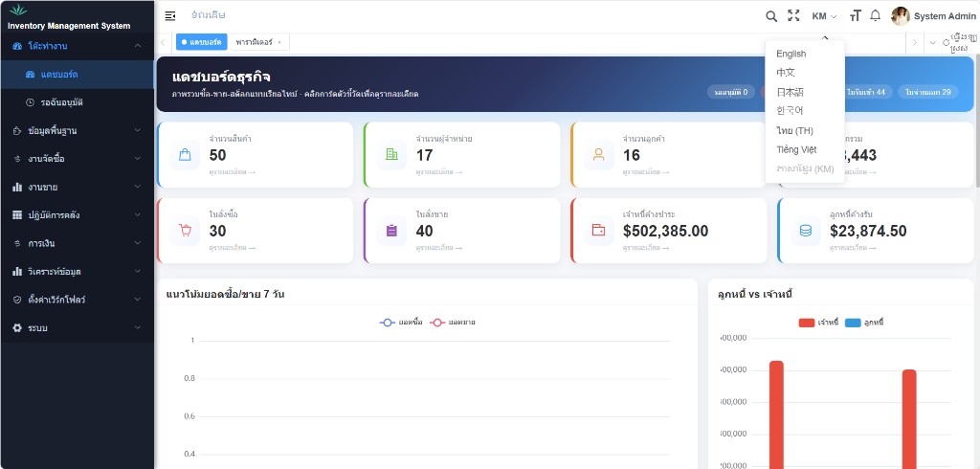This screenshot has width=980, height=469.
Task: Collapse the โต๊ะทำงาน sidebar group
Action: point(77,46)
